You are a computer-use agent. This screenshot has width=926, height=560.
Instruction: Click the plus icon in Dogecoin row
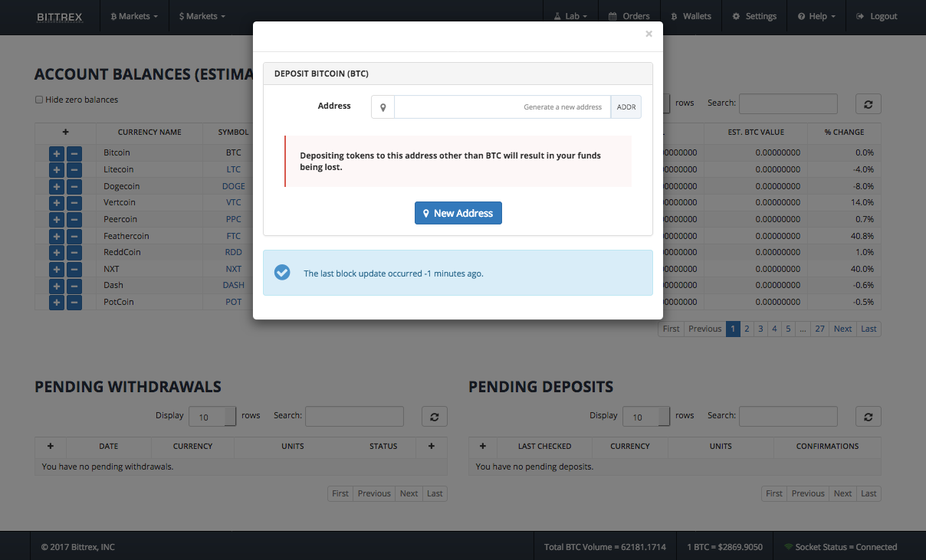(x=57, y=186)
